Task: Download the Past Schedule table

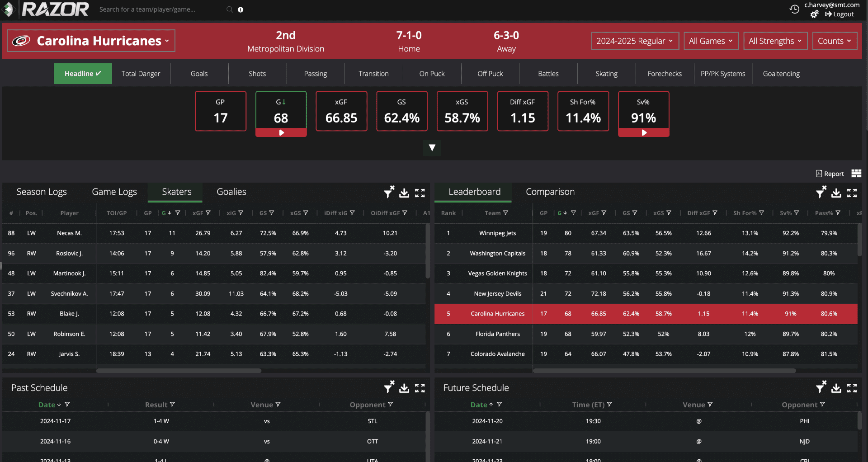Action: pyautogui.click(x=404, y=388)
